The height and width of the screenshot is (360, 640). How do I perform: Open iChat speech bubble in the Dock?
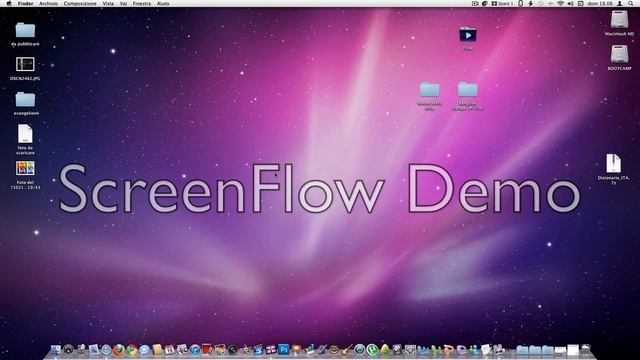pos(144,349)
